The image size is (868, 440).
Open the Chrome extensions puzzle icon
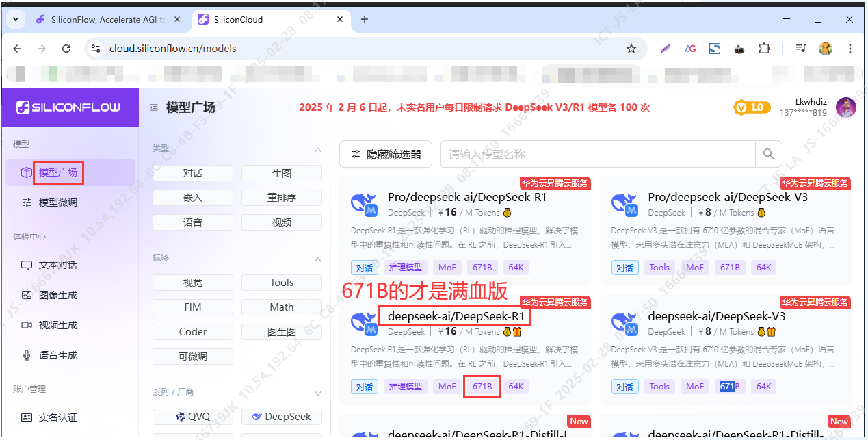click(764, 49)
